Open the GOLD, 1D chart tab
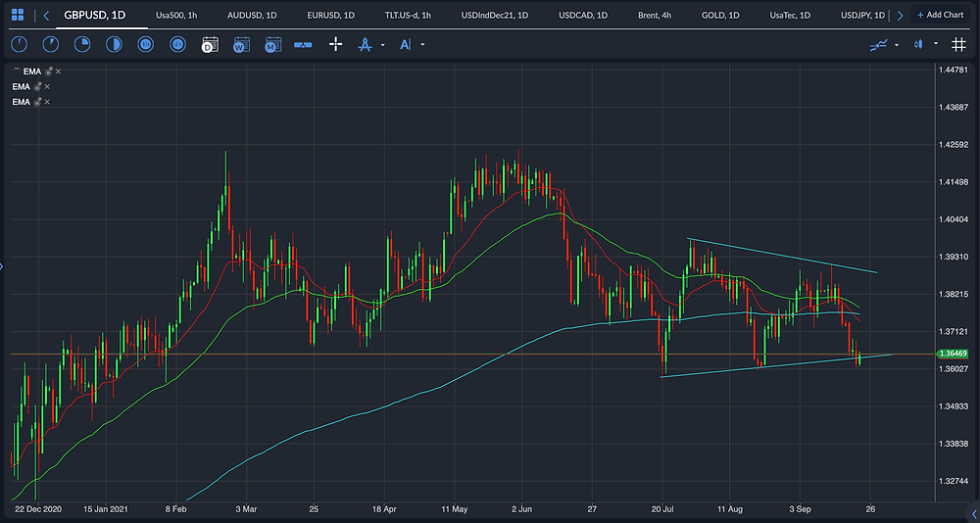 click(x=720, y=15)
